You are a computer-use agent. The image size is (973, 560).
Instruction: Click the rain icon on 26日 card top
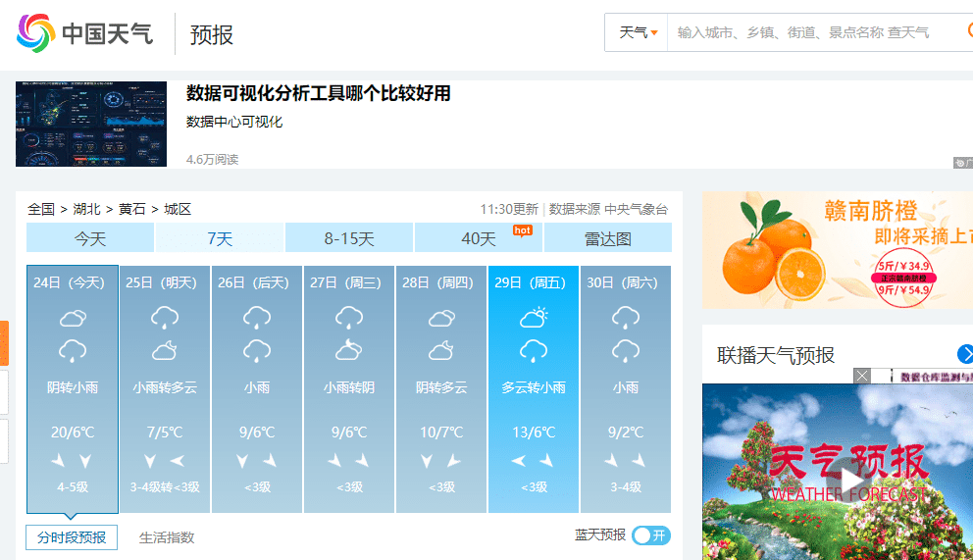coord(257,318)
